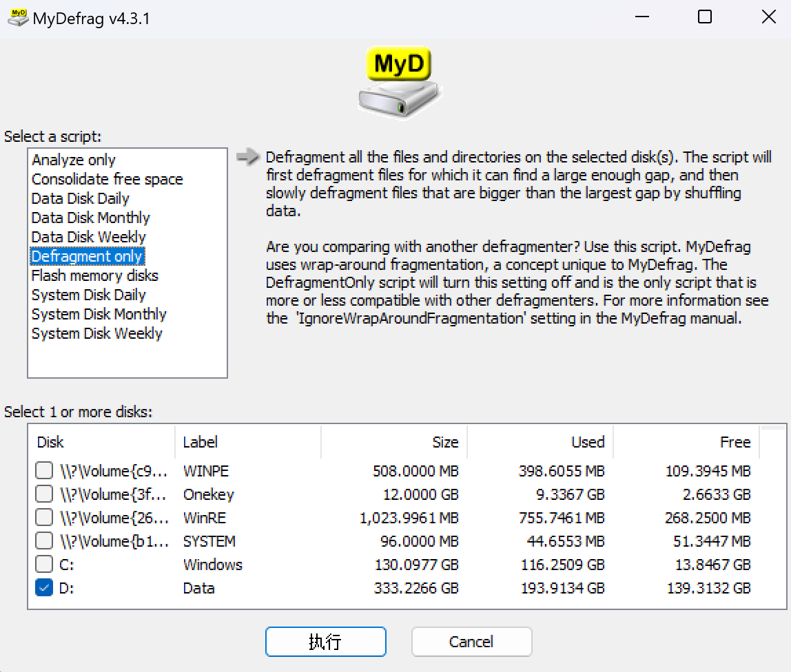791x672 pixels.
Task: Pick the System Disk Monthly script
Action: click(x=99, y=314)
